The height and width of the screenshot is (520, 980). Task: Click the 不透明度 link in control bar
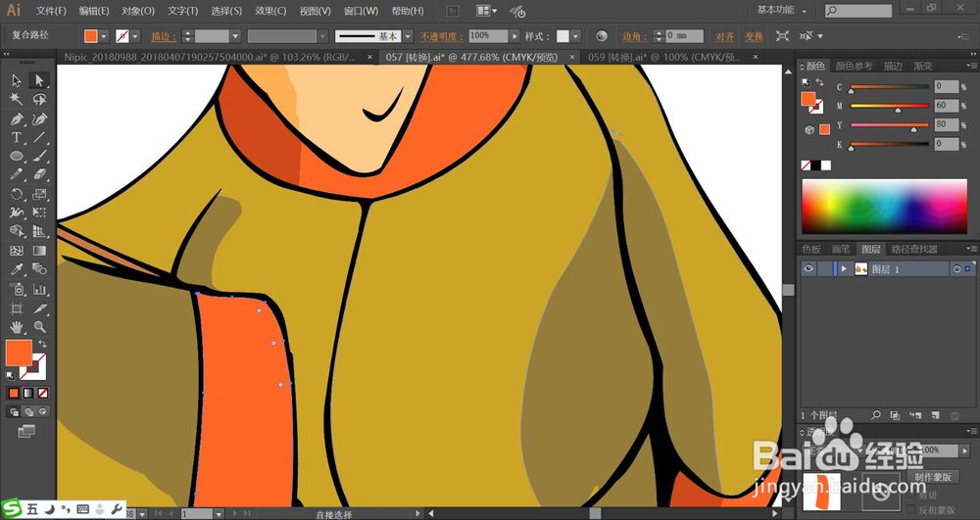click(x=441, y=37)
